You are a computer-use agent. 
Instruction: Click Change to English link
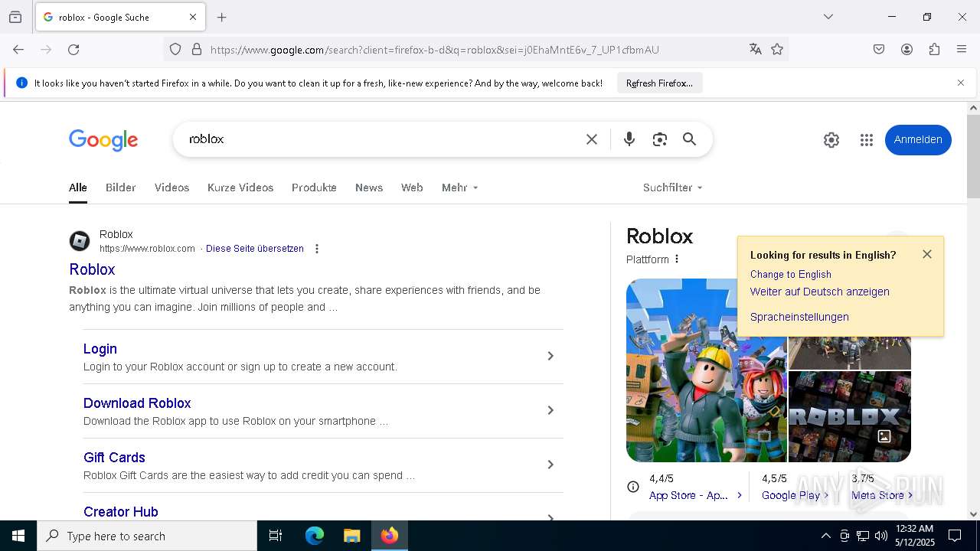click(x=791, y=274)
